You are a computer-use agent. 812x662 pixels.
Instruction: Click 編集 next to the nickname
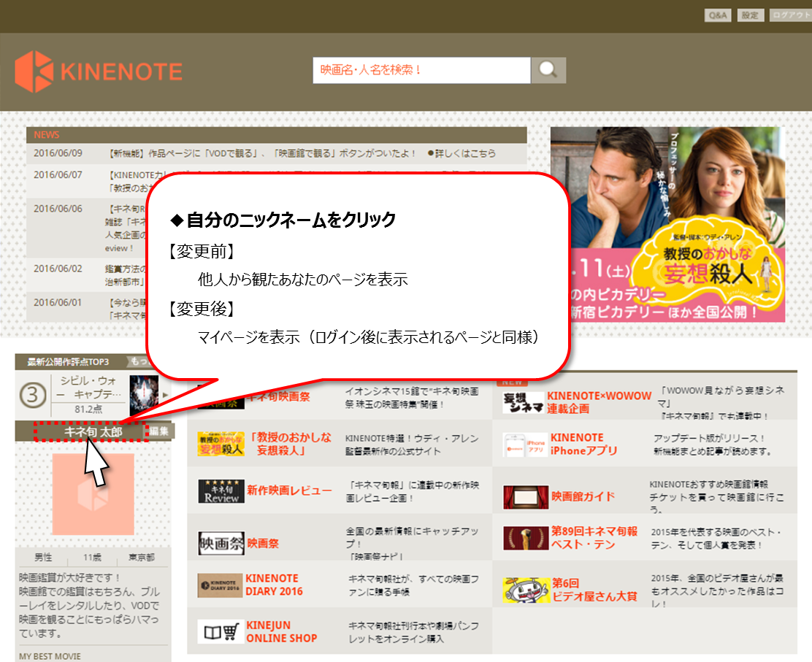(159, 432)
